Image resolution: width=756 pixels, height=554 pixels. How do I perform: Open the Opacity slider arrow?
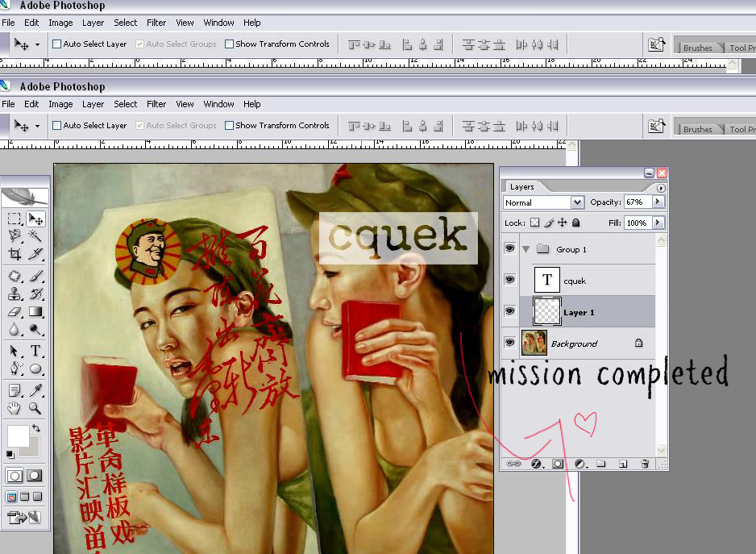[658, 202]
